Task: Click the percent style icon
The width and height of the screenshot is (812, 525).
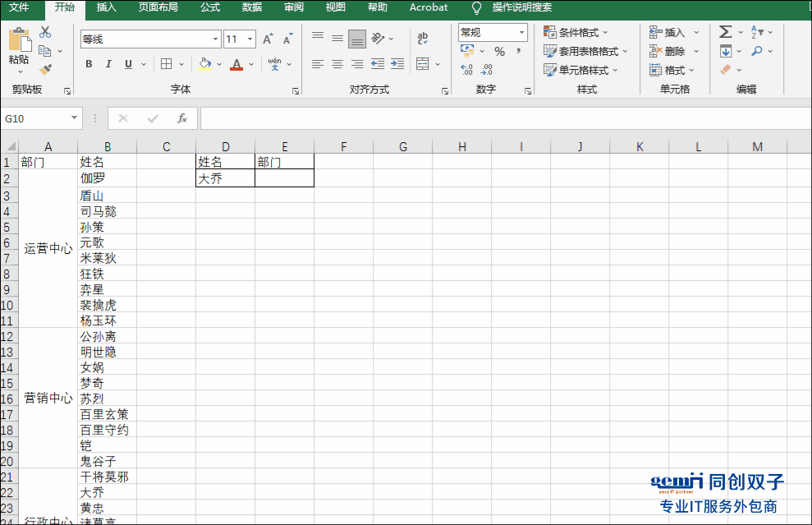Action: point(499,52)
